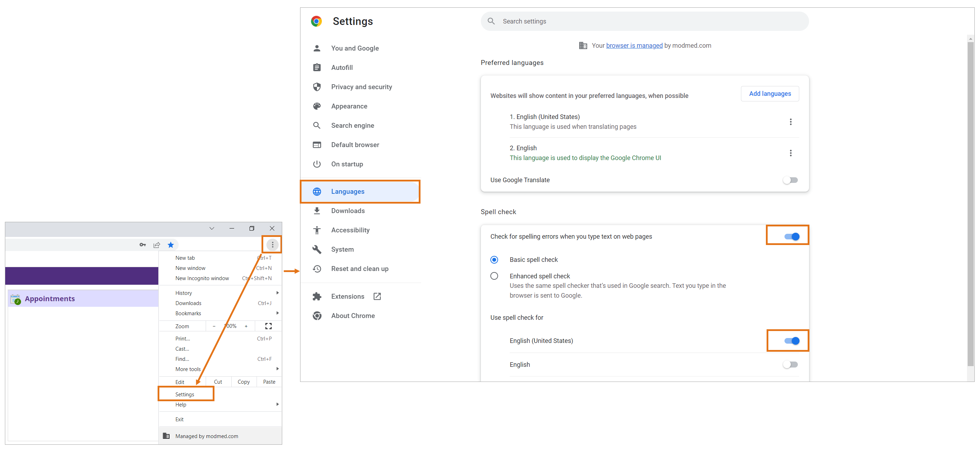
Task: Click the Default browser window icon
Action: (x=317, y=145)
